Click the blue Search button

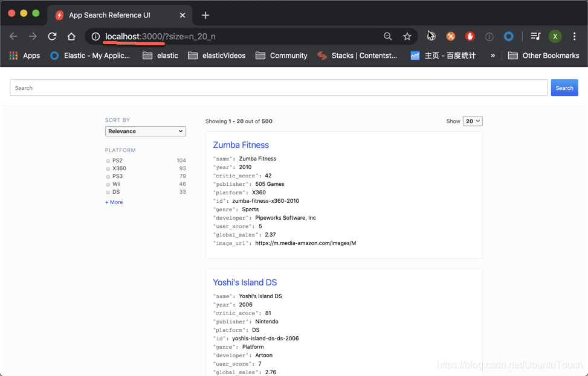point(564,88)
